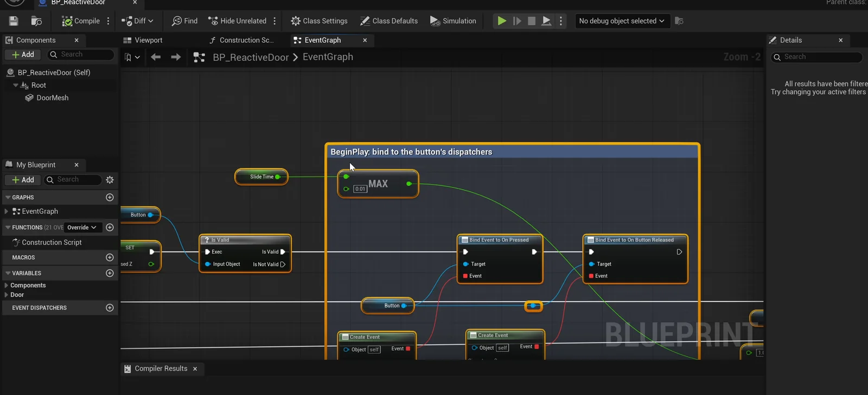This screenshot has height=395, width=868.
Task: Navigate back in graph history
Action: point(156,57)
